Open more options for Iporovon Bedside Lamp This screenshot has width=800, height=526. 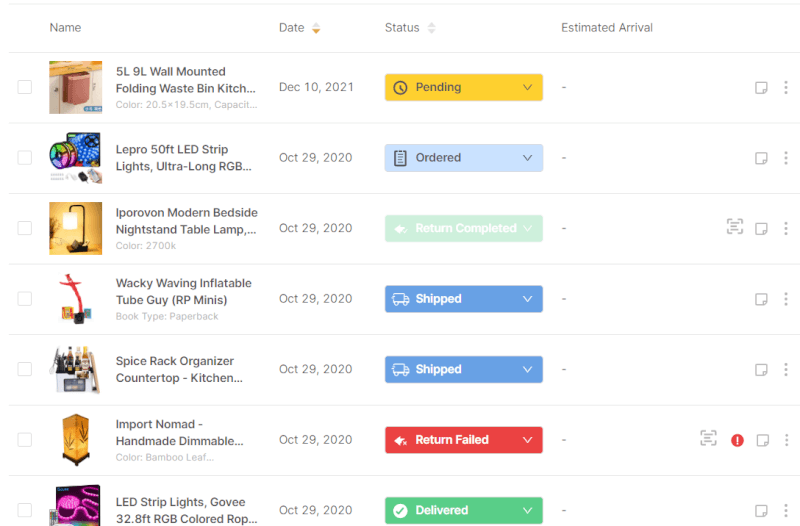pyautogui.click(x=786, y=229)
